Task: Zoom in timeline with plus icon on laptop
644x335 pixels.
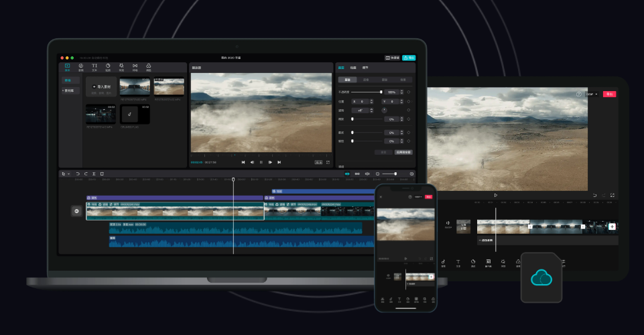Action: point(412,174)
